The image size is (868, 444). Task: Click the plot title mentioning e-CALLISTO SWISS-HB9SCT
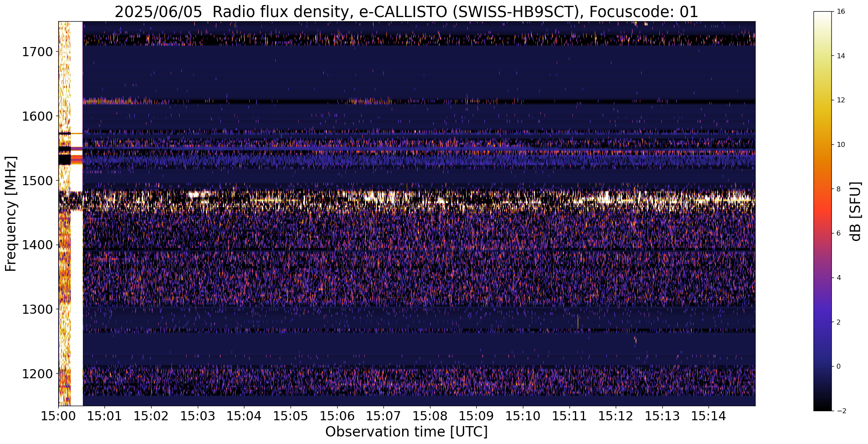tap(406, 12)
